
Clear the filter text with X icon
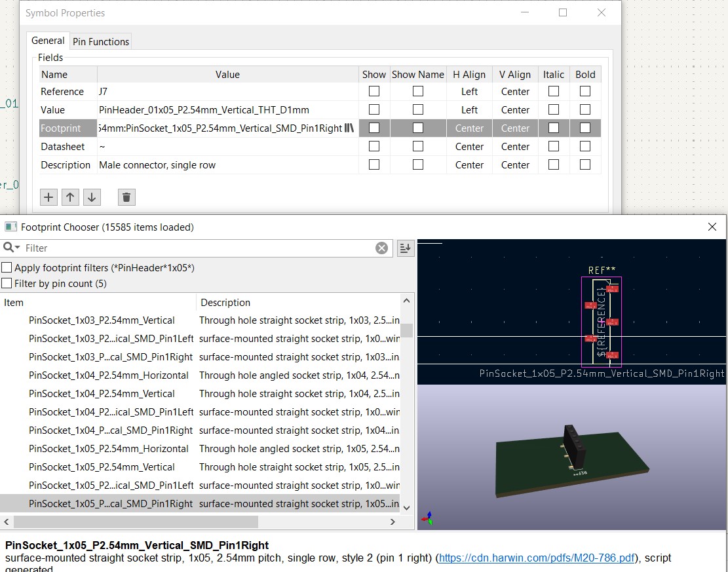coord(381,248)
